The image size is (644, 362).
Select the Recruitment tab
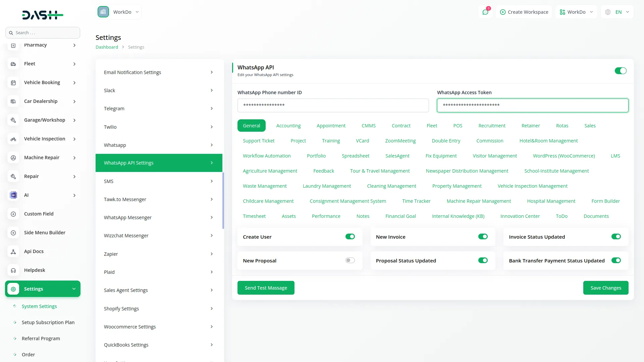click(492, 125)
